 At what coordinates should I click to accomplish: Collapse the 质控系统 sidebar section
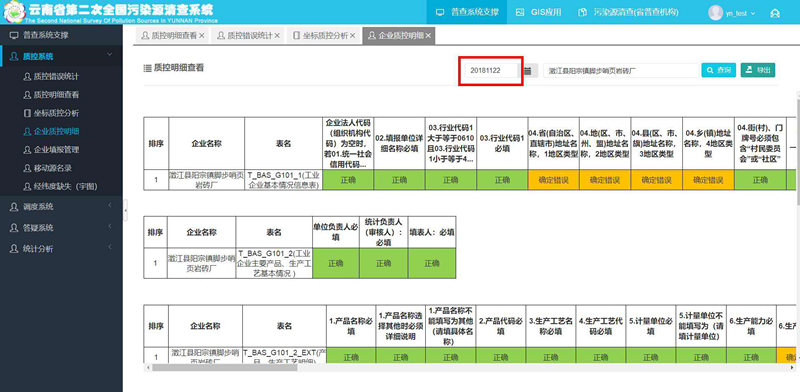(61, 56)
